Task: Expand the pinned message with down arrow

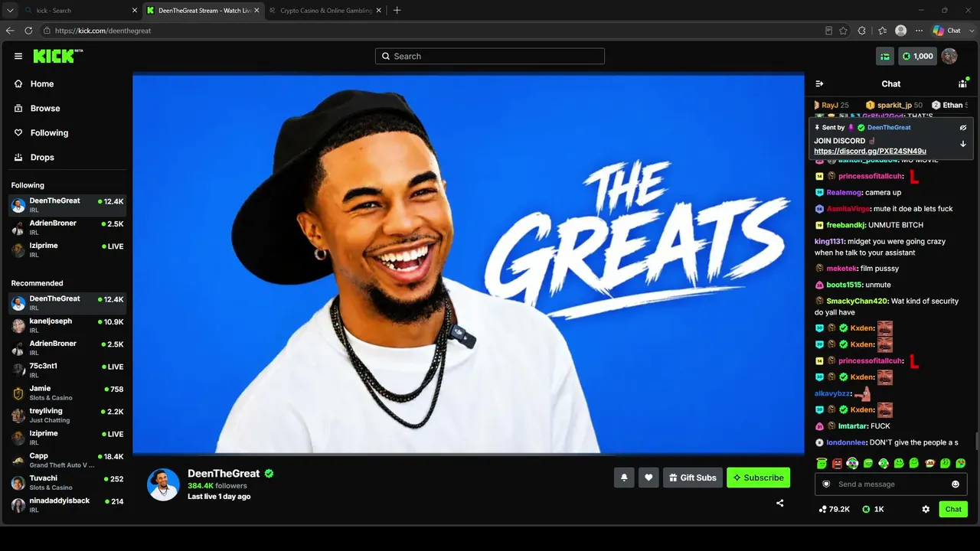Action: [963, 144]
